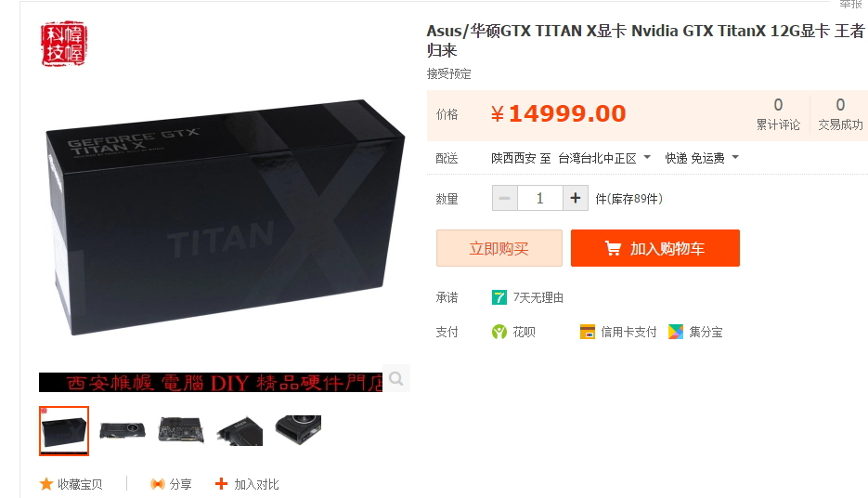The image size is (868, 498).
Task: Click the 集分宝 colorful icon
Action: click(x=676, y=332)
